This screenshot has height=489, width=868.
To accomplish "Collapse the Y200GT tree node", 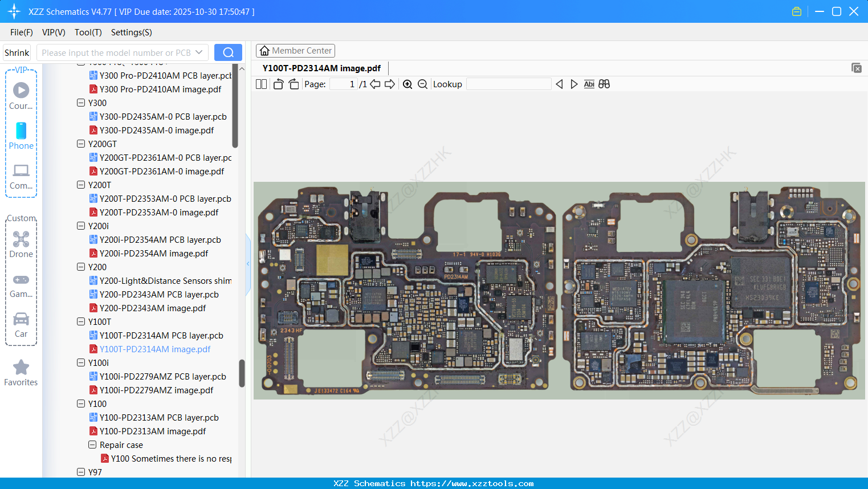I will (x=81, y=144).
